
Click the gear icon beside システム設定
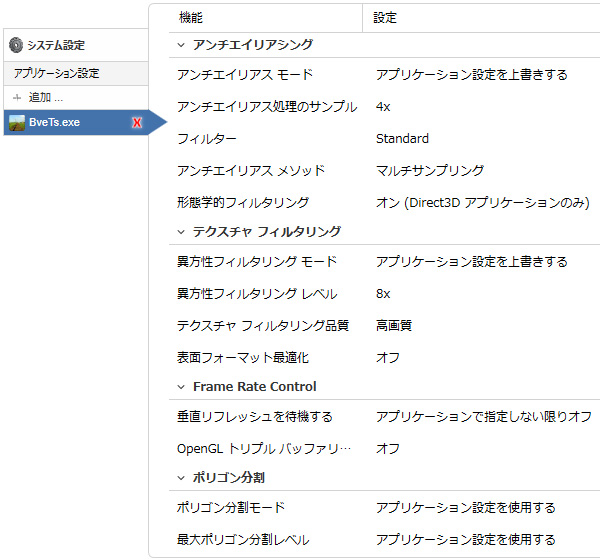click(x=16, y=45)
